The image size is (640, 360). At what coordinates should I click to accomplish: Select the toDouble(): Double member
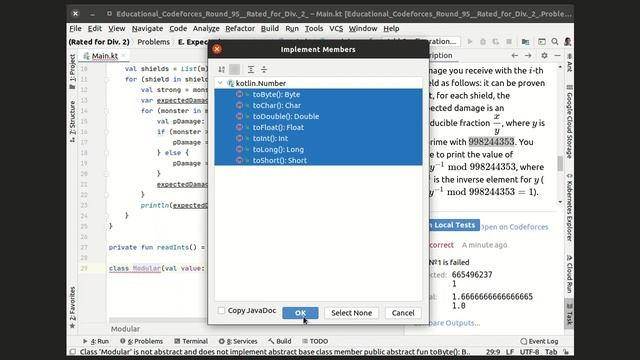coord(318,116)
